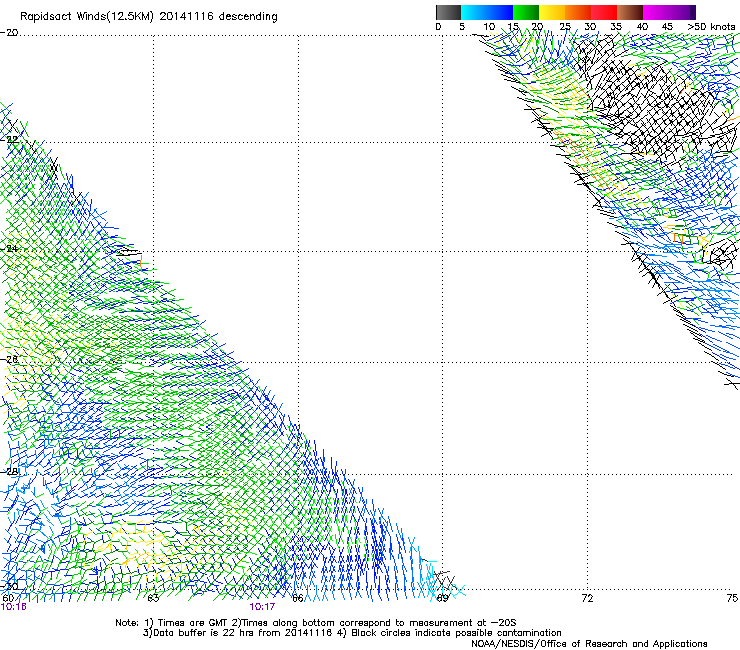Click the note line starting "Note: 1) Times are GMT"
The width and height of the screenshot is (740, 650).
pos(315,623)
